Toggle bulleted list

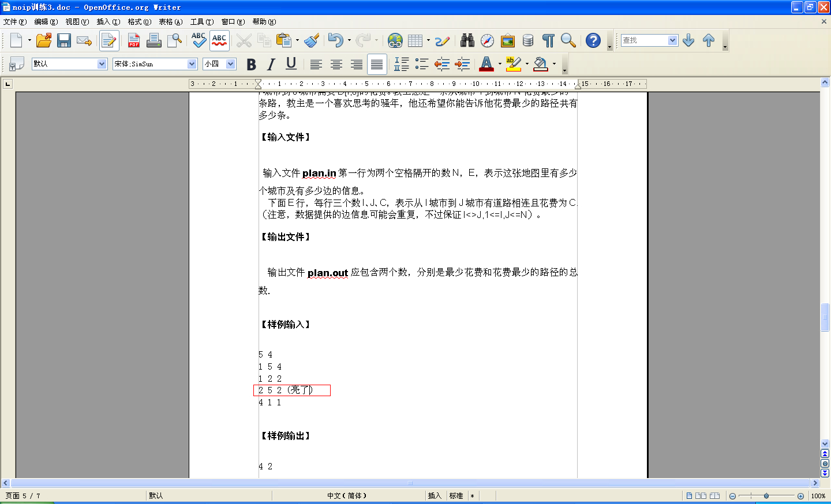422,64
